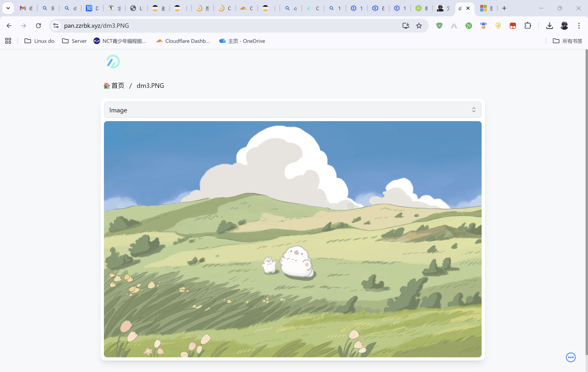Click the address bar URL field

[220, 26]
